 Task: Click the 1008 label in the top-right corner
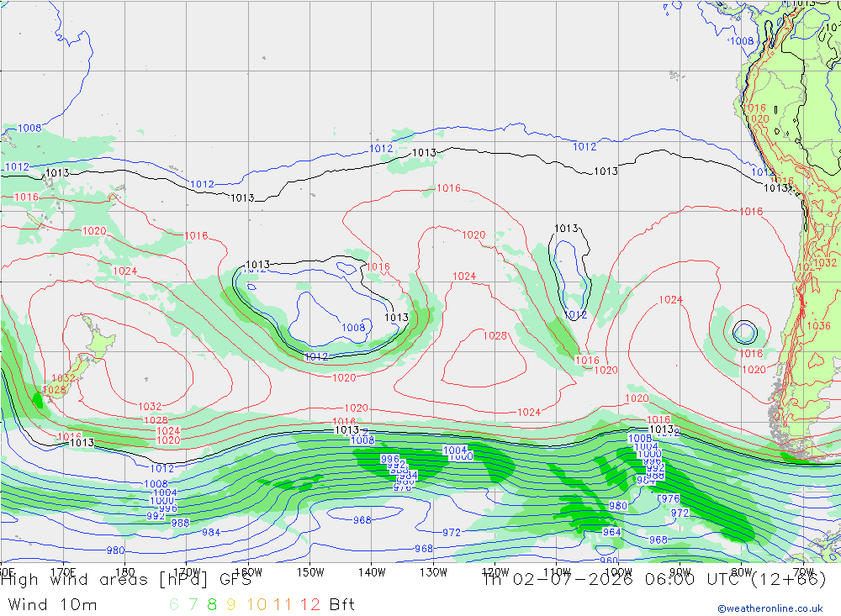743,40
